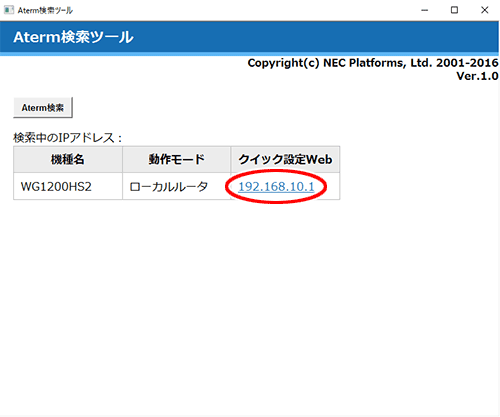The image size is (500, 417).
Task: Maximize the Aterm検索ツール window
Action: tap(454, 10)
